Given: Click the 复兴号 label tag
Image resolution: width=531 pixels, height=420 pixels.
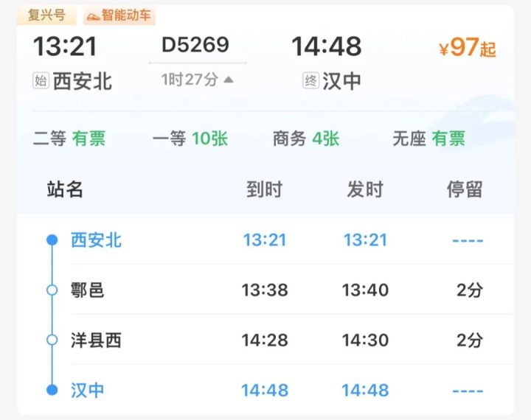Looking at the screenshot, I should click(x=46, y=15).
